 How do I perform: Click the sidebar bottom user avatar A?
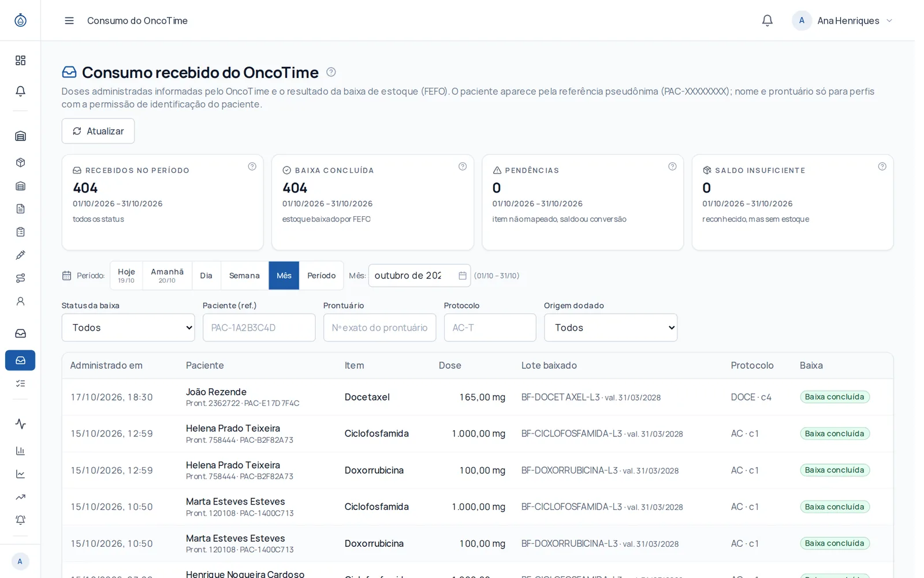point(20,561)
